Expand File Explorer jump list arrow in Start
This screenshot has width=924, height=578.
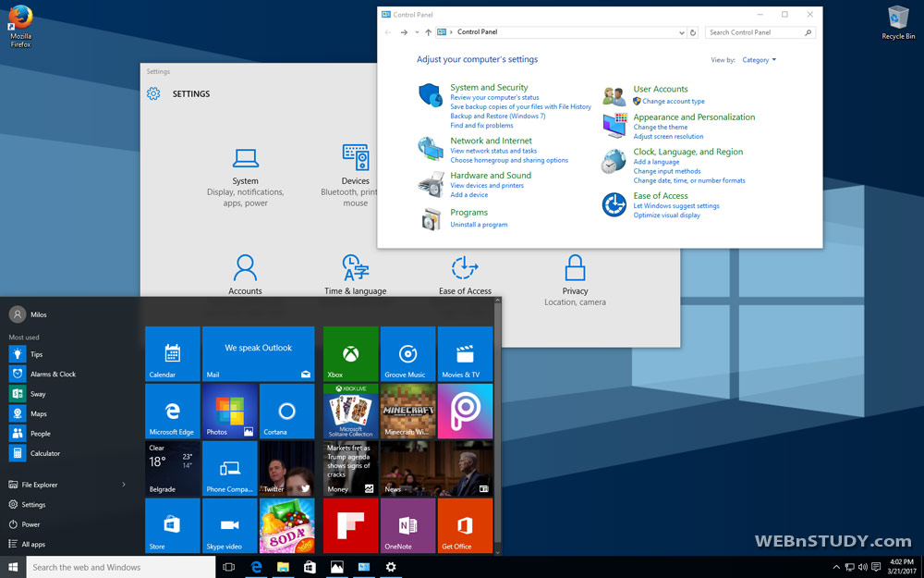click(124, 485)
